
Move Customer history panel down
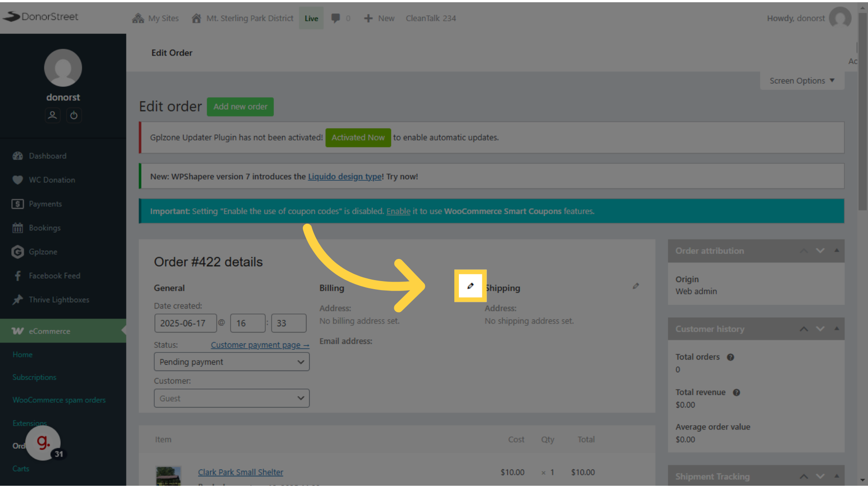(820, 329)
